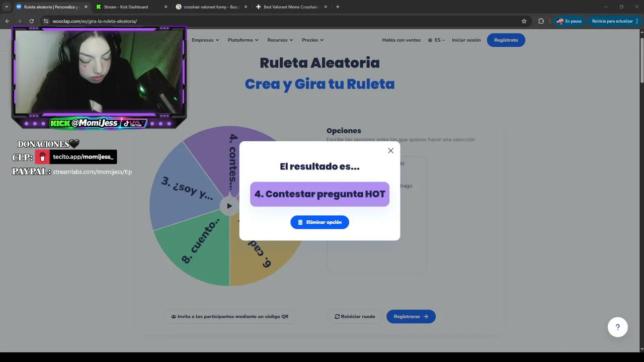This screenshot has width=644, height=362.
Task: Expand the Recursos menu
Action: [280, 40]
